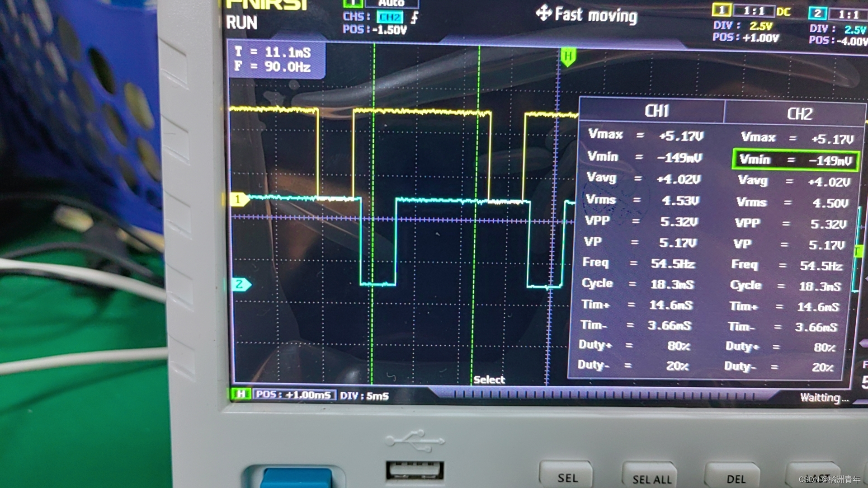The height and width of the screenshot is (488, 868).
Task: Click the USB port symbol
Action: point(415,441)
